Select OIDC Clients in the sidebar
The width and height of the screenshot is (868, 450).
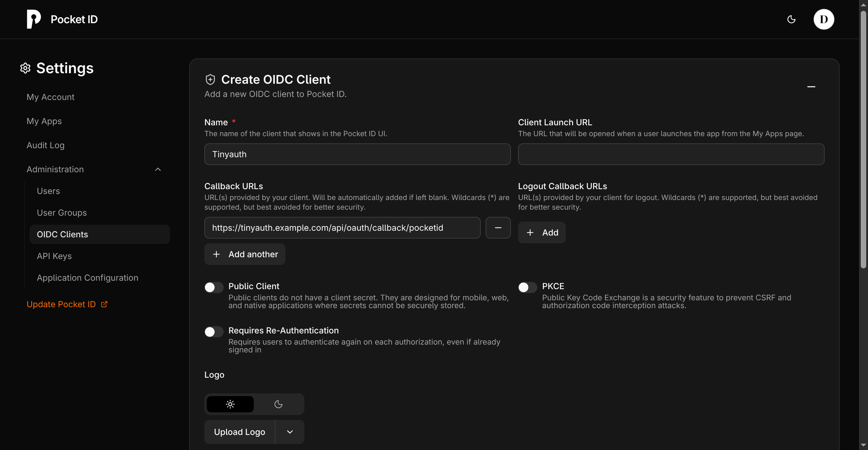point(62,234)
